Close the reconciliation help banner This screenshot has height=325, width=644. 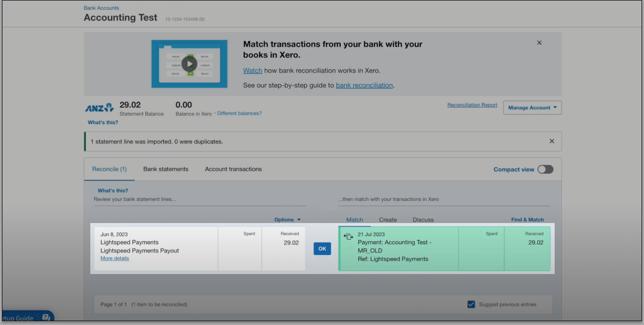539,43
